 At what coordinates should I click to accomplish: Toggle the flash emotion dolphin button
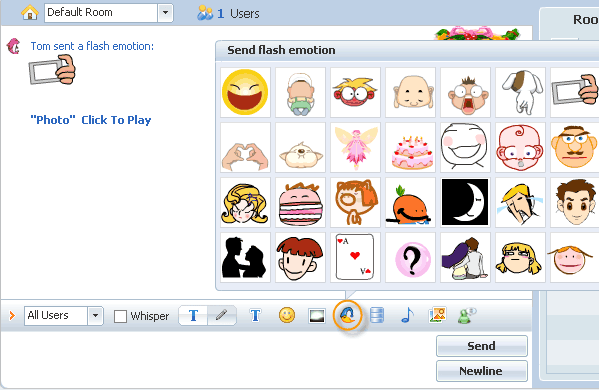coord(347,316)
